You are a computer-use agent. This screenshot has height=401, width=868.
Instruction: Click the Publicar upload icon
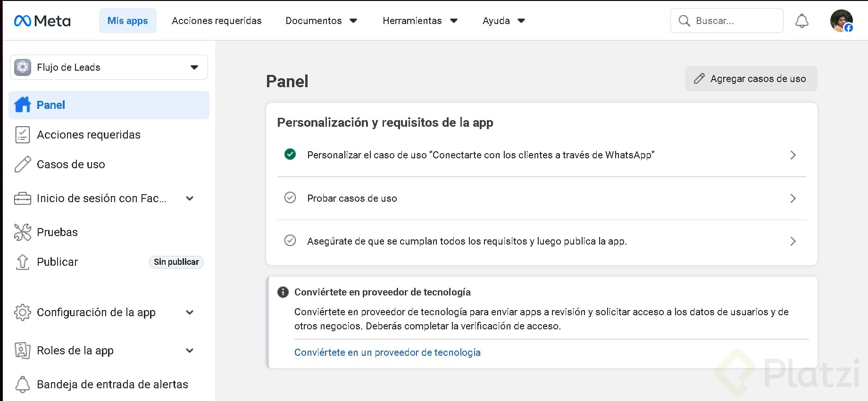[23, 262]
